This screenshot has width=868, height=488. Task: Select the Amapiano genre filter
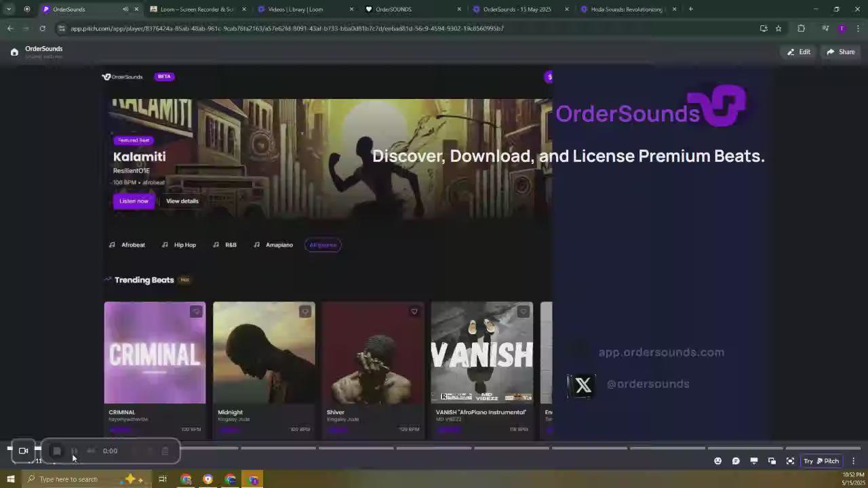[x=273, y=245]
